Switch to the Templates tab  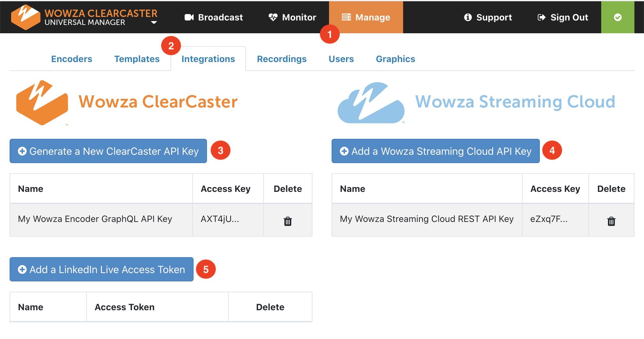137,59
